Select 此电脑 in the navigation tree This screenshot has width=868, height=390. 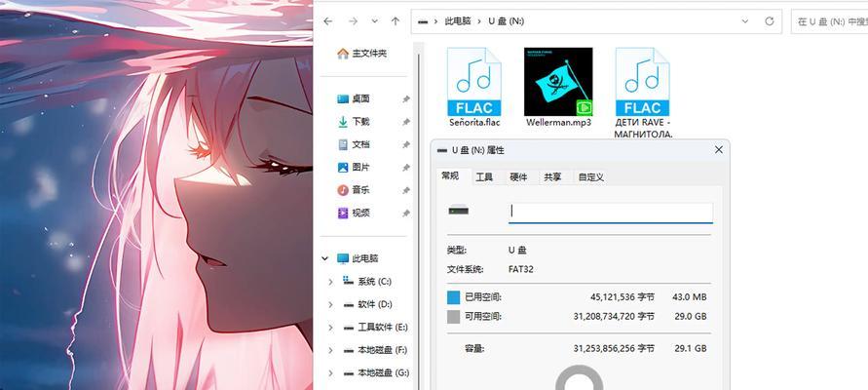[359, 258]
